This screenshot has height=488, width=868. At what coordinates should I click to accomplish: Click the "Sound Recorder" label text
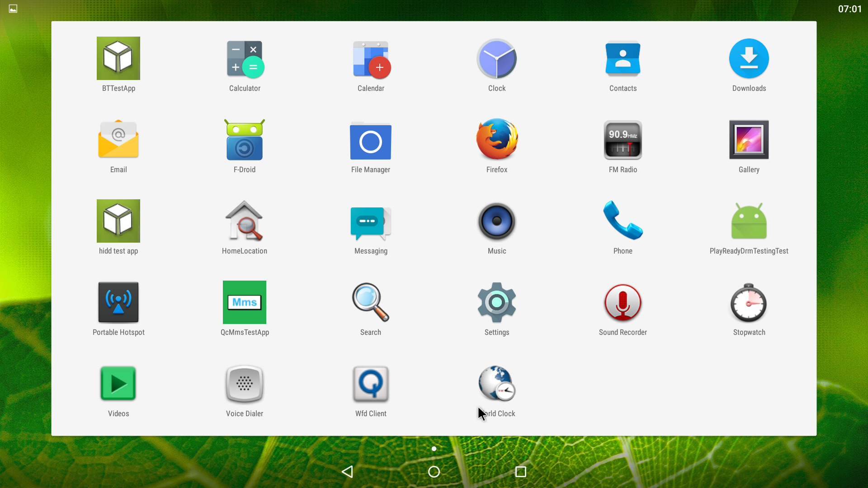coord(623,332)
